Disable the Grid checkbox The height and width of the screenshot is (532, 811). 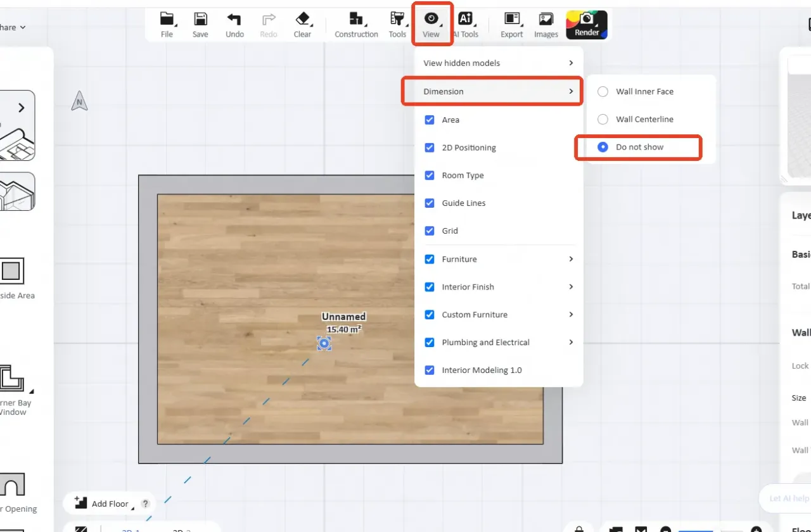click(430, 231)
